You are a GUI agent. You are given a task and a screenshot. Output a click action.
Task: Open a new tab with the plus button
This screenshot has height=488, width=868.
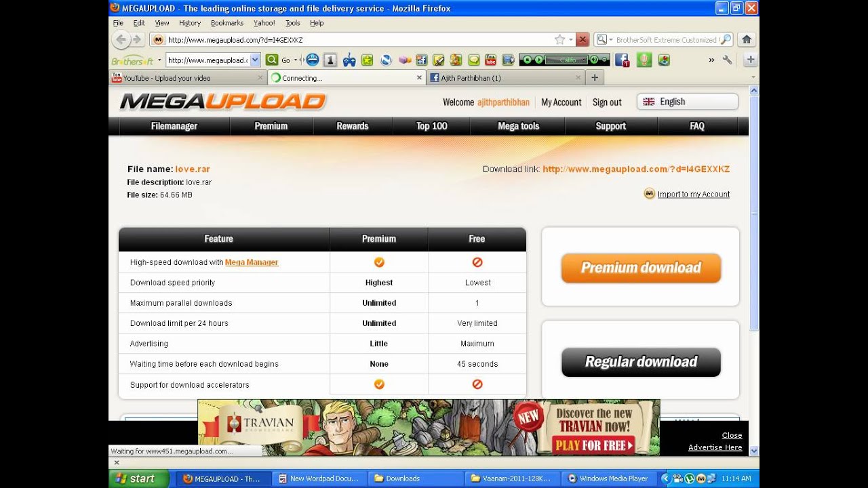(x=595, y=77)
